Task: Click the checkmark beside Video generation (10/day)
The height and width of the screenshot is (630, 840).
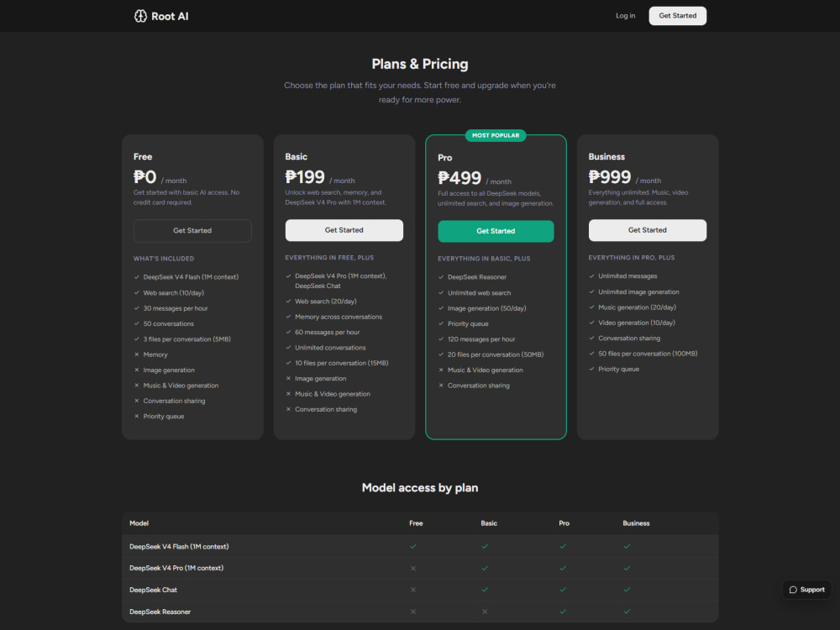Action: click(591, 323)
